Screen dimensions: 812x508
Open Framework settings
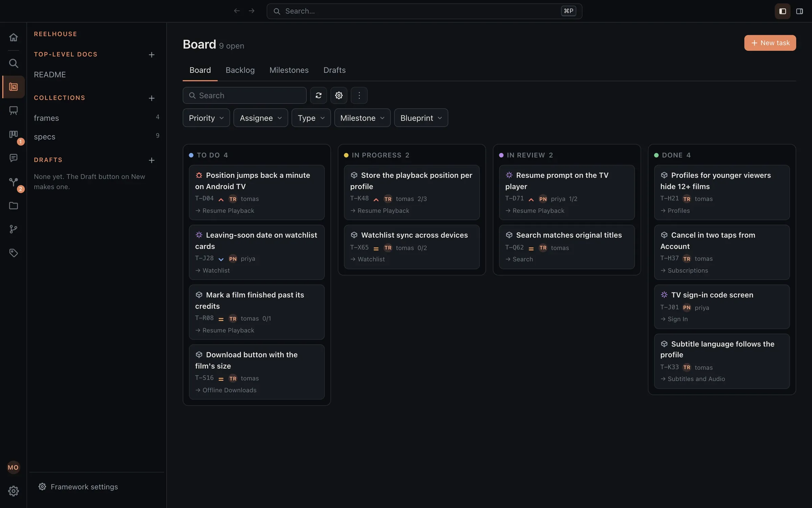78,487
